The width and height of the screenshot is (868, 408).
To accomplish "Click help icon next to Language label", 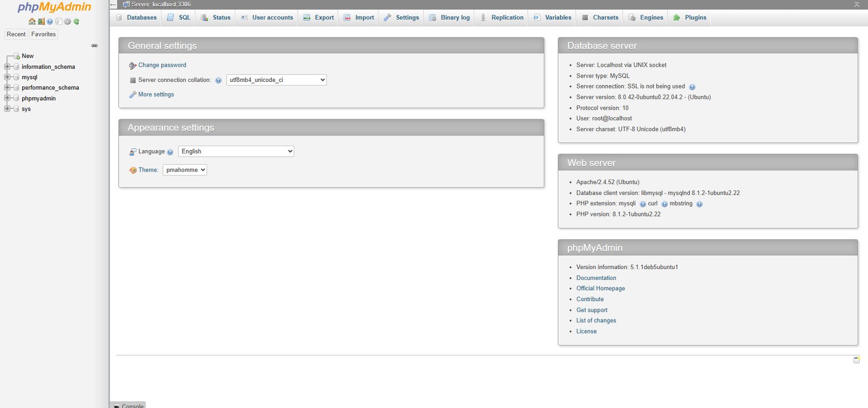I will 170,152.
